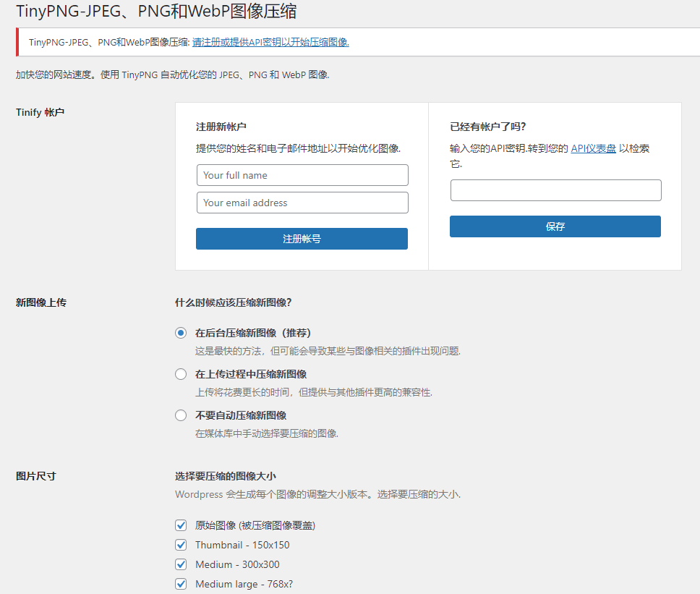Screen dimensions: 700x594
Task: Toggle the Medium large - 768x? checkbox
Action: coord(181,584)
